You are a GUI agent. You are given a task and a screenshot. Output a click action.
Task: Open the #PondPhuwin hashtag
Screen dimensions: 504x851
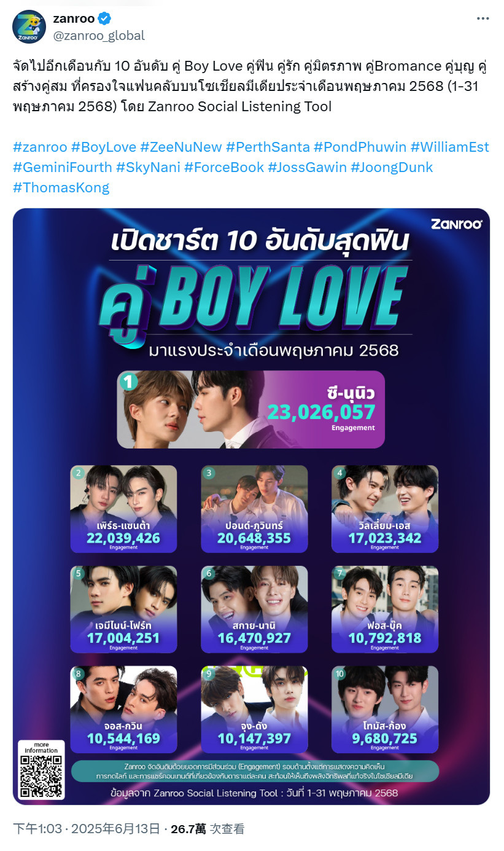click(360, 147)
